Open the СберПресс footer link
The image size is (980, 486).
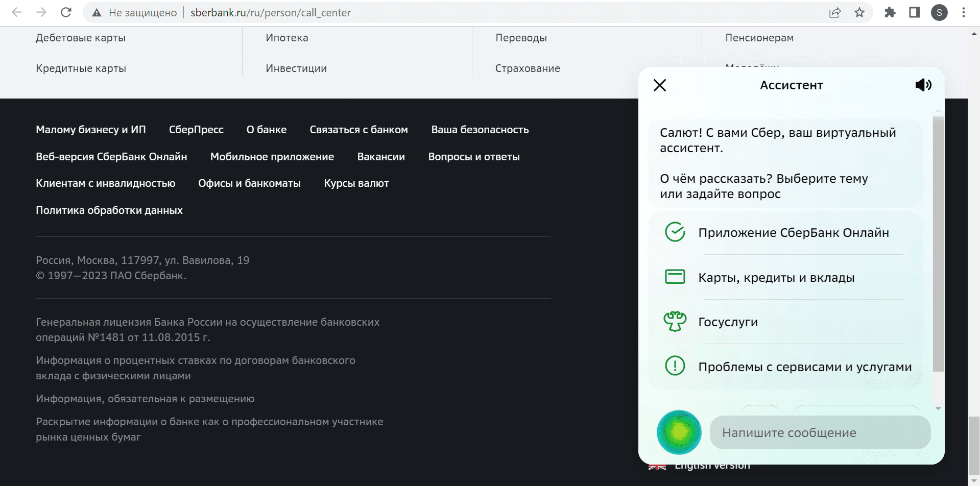(x=196, y=130)
